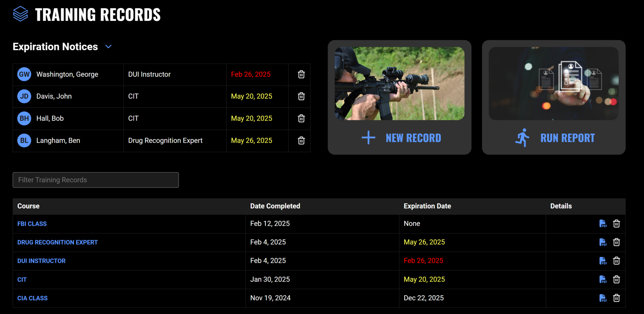Click the name Hall, Bob

50,118
